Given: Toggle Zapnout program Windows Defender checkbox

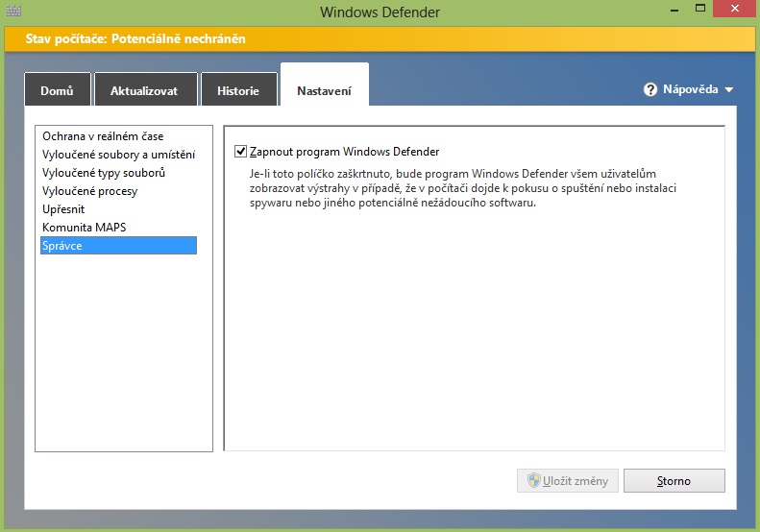Looking at the screenshot, I should pos(240,151).
